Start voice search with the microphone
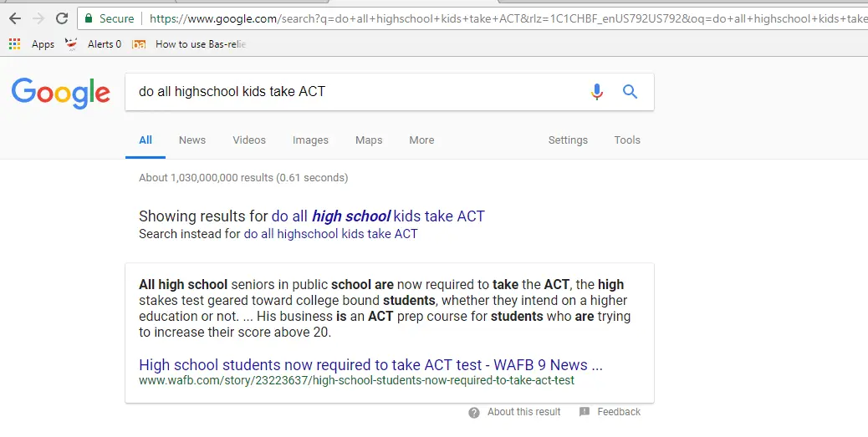The width and height of the screenshot is (868, 437). coord(597,92)
